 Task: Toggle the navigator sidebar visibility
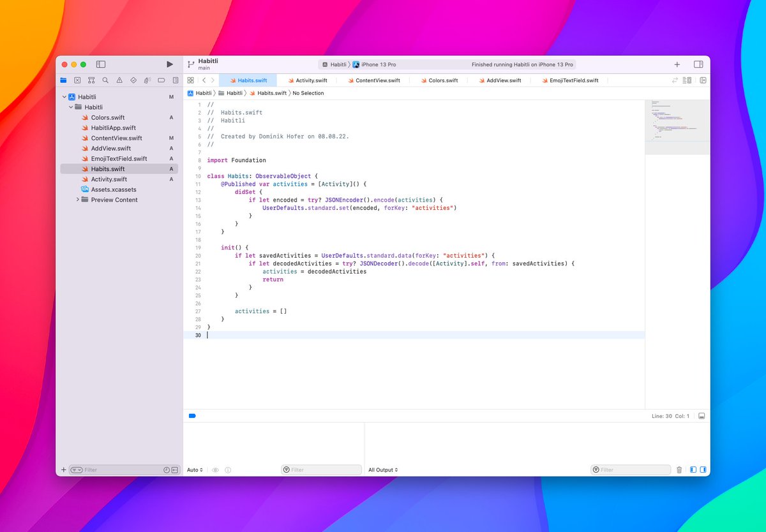(101, 64)
